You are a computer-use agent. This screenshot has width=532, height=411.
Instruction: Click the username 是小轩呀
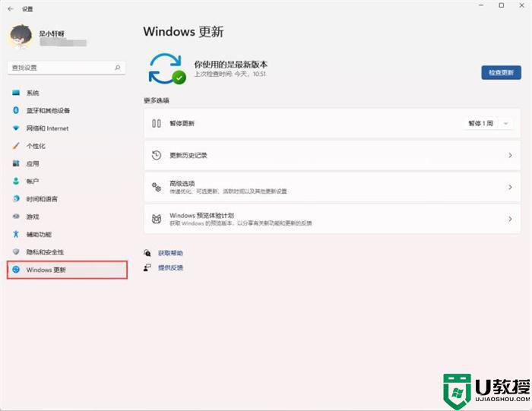(x=52, y=33)
